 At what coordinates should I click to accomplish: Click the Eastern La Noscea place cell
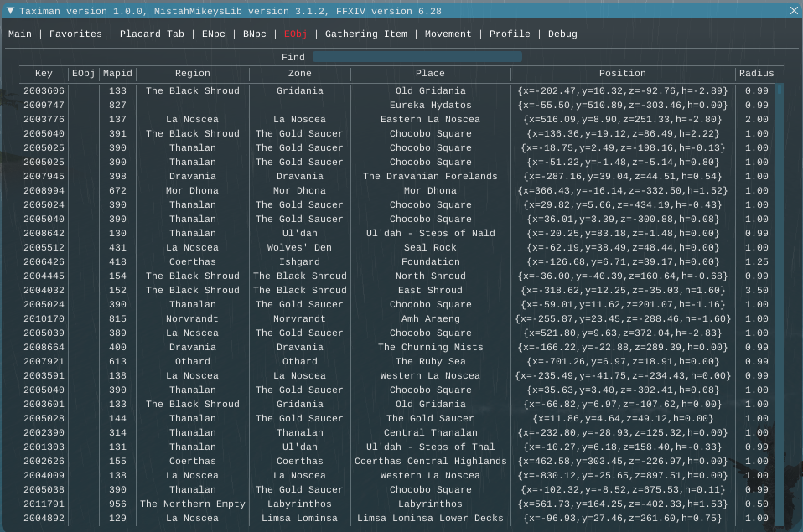(430, 119)
